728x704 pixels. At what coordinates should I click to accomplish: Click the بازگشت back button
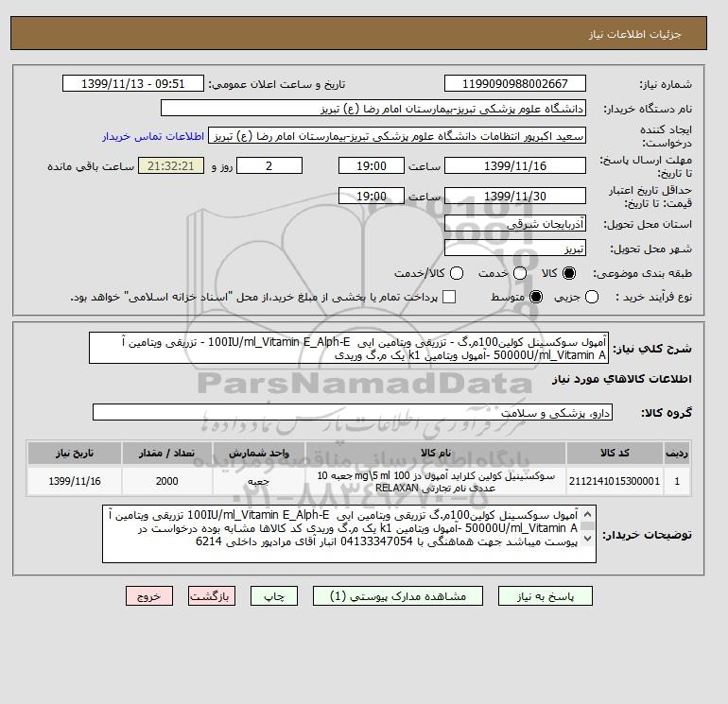pos(212,596)
